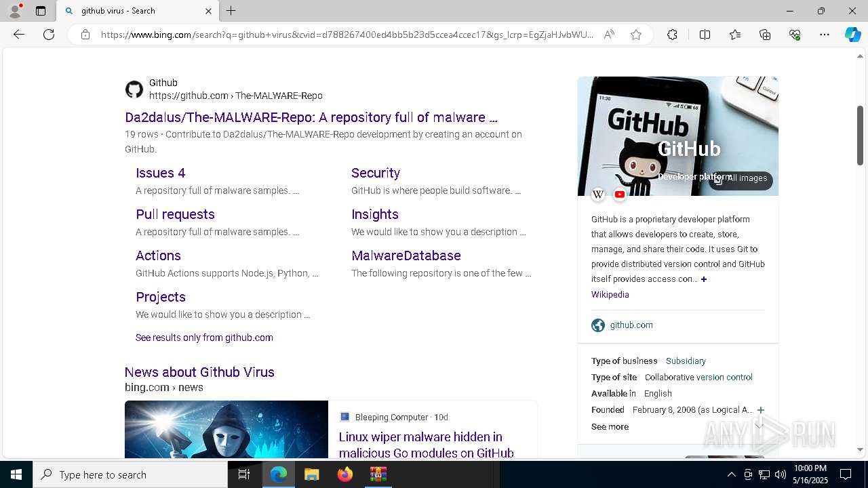Show hidden system tray icons
Image resolution: width=868 pixels, height=488 pixels.
(x=731, y=474)
